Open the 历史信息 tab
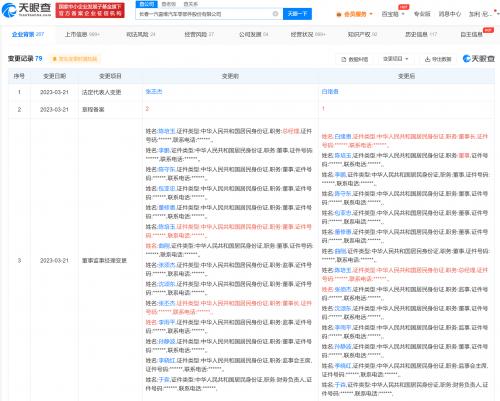 [x=421, y=34]
